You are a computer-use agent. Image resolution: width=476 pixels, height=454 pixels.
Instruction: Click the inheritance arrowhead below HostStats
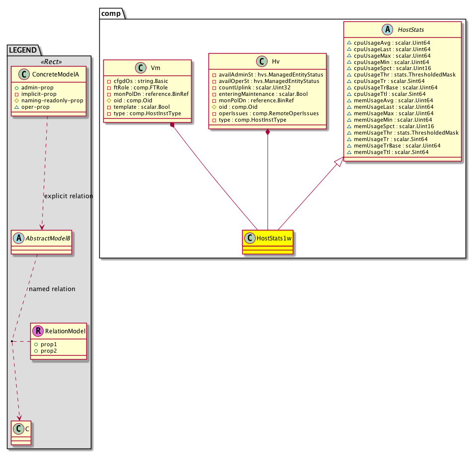[339, 161]
